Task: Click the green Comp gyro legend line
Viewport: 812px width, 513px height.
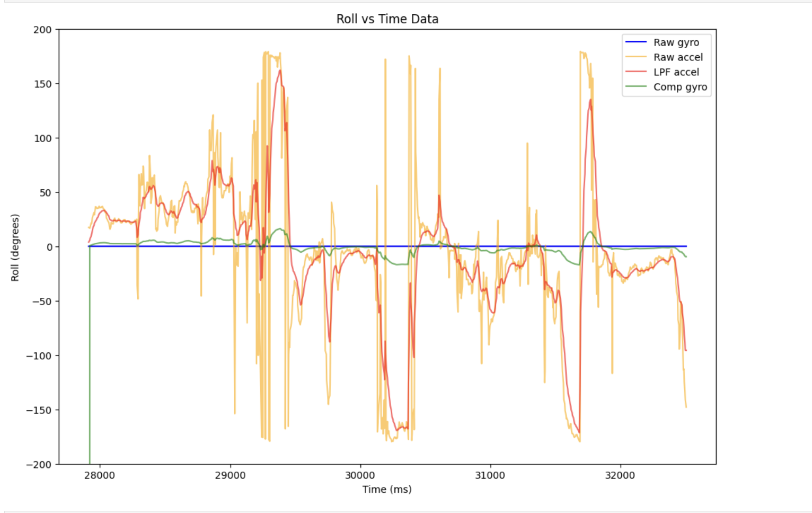Action: point(636,86)
